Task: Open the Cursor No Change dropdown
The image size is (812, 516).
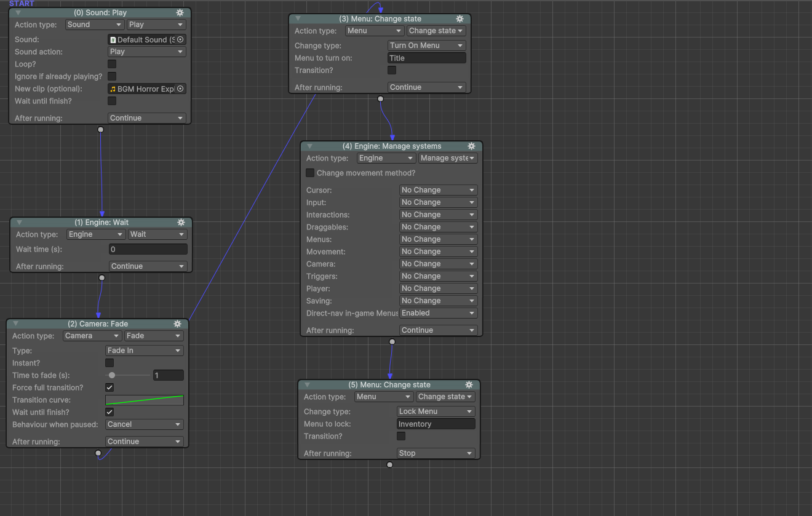Action: pyautogui.click(x=438, y=190)
